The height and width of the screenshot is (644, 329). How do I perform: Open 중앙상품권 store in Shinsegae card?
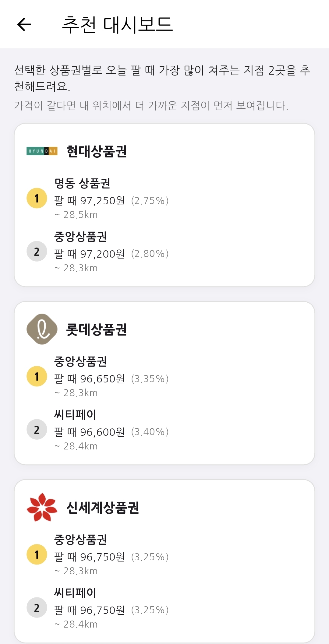coord(80,540)
